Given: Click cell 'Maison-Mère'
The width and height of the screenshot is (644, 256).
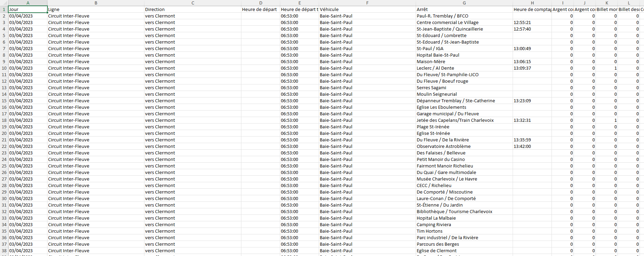Looking at the screenshot, I should (x=465, y=61).
